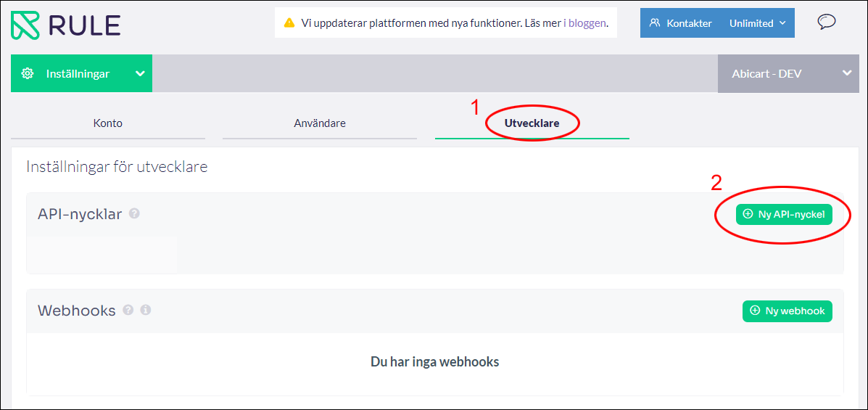This screenshot has height=410, width=868.
Task: Click the RULE wordmark text
Action: [84, 25]
